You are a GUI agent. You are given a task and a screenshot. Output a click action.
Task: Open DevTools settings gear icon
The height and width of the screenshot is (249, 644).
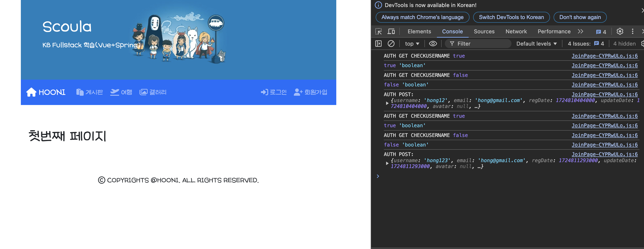coord(620,32)
